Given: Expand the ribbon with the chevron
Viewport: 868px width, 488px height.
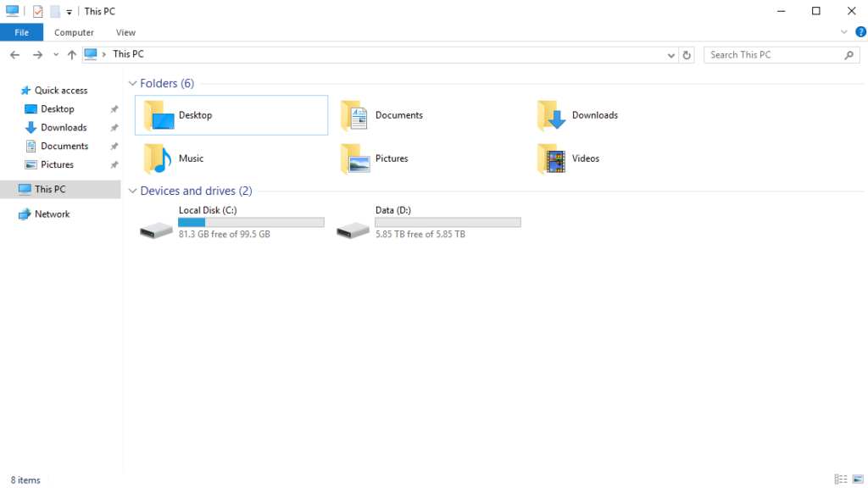Looking at the screenshot, I should pos(843,32).
